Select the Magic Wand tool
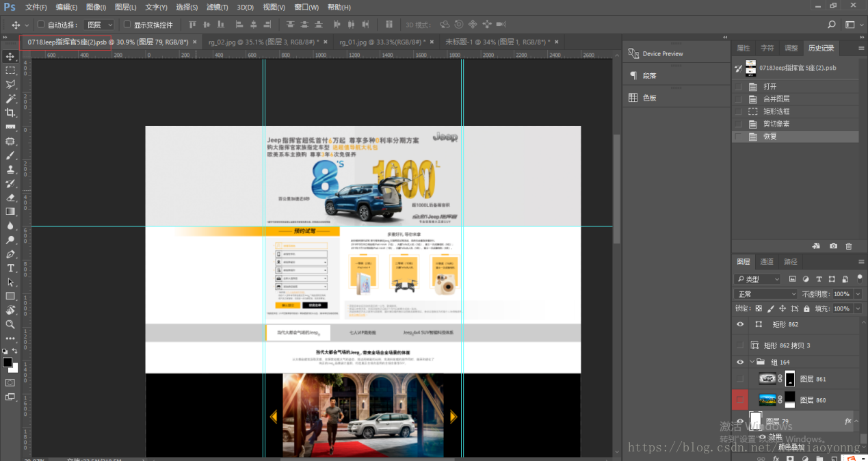 click(10, 98)
